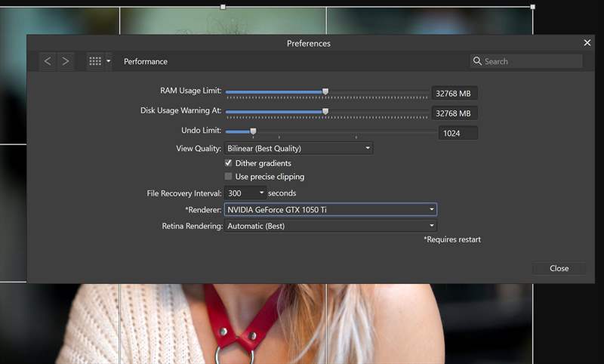Close the Preferences dialog with X
Screen dimensions: 604x364
point(587,43)
